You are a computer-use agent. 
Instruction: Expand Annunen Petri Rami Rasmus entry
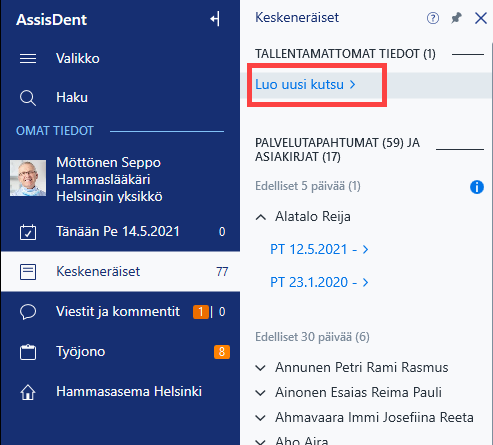(260, 368)
